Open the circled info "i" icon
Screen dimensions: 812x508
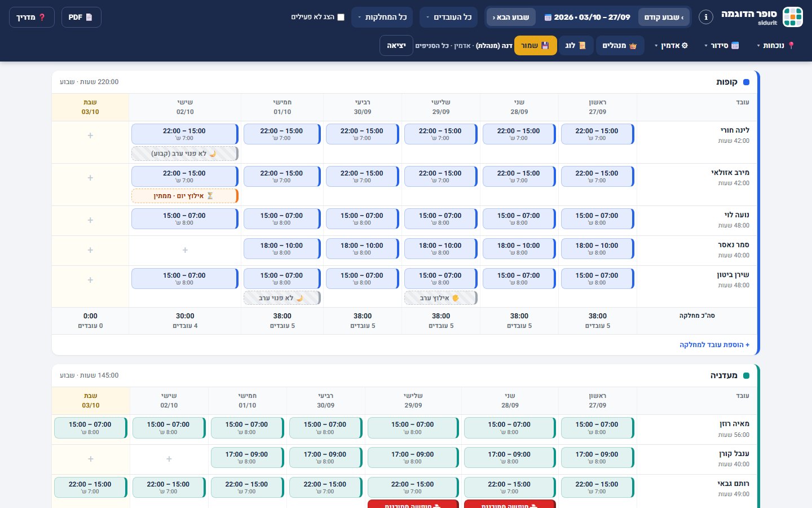tap(706, 17)
